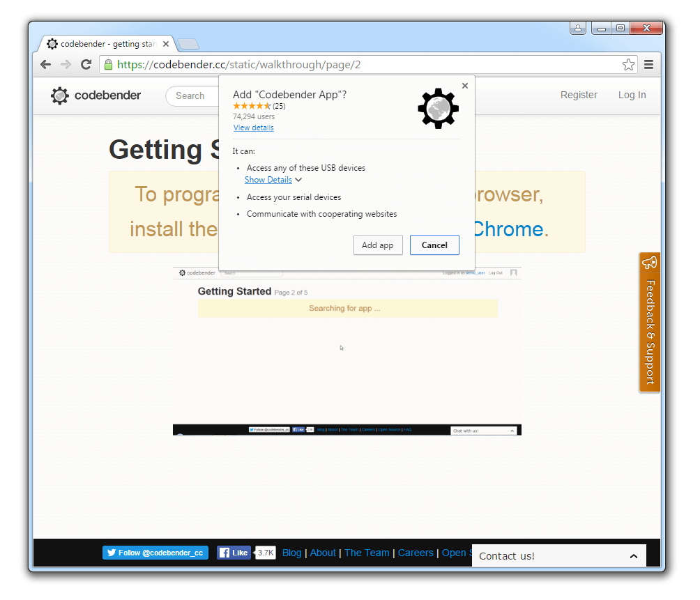Click the Codebender App gear icon in the dialog
The image size is (700, 600).
coord(438,108)
